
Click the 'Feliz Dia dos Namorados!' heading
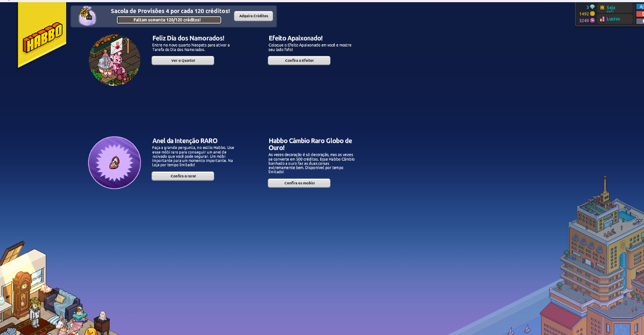(188, 38)
